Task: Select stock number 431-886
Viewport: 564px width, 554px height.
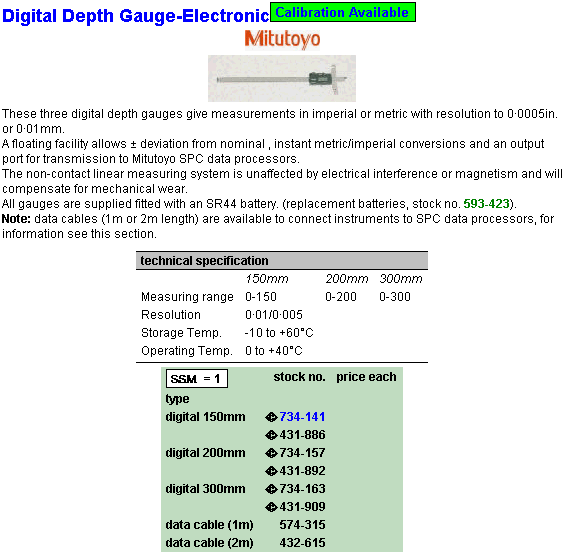Action: coord(302,435)
